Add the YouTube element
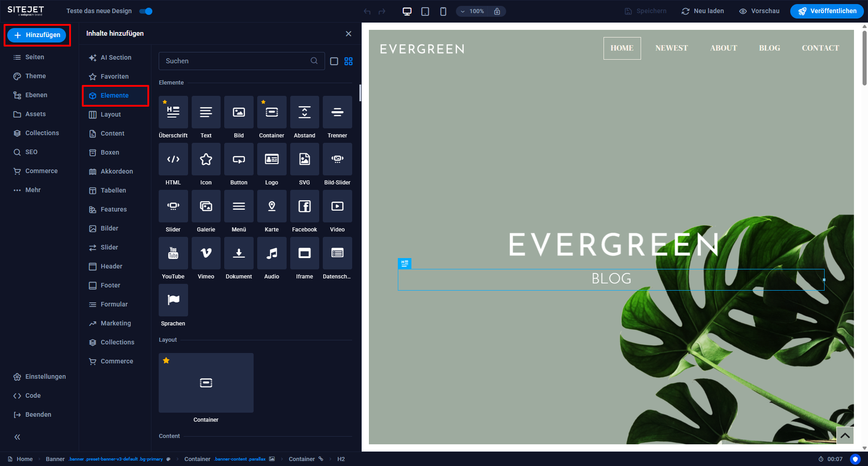 point(173,253)
